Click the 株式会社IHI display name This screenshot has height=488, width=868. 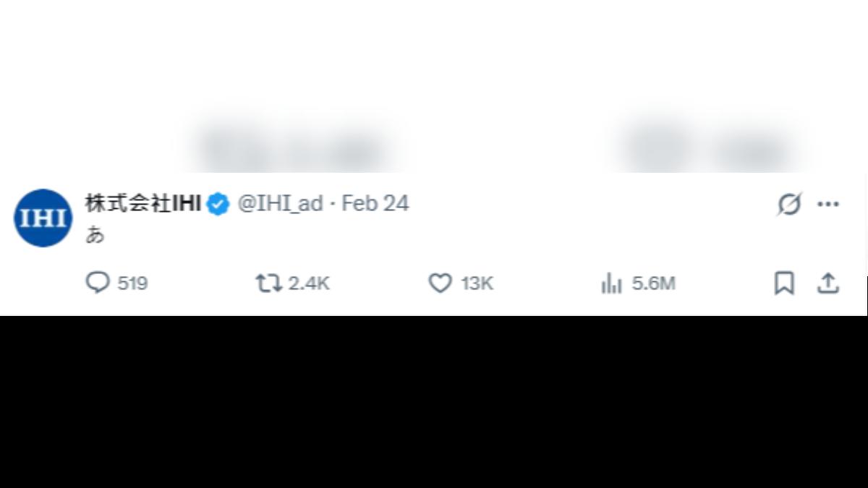[x=142, y=204]
